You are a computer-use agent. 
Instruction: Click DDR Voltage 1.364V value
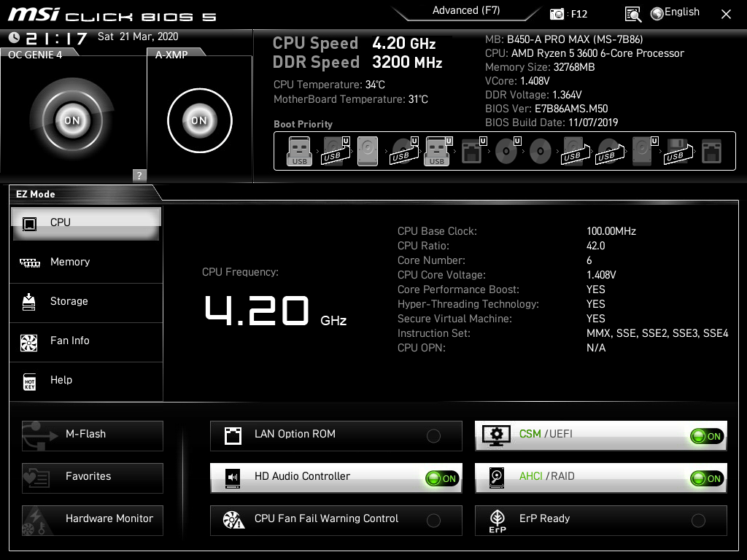click(x=566, y=95)
